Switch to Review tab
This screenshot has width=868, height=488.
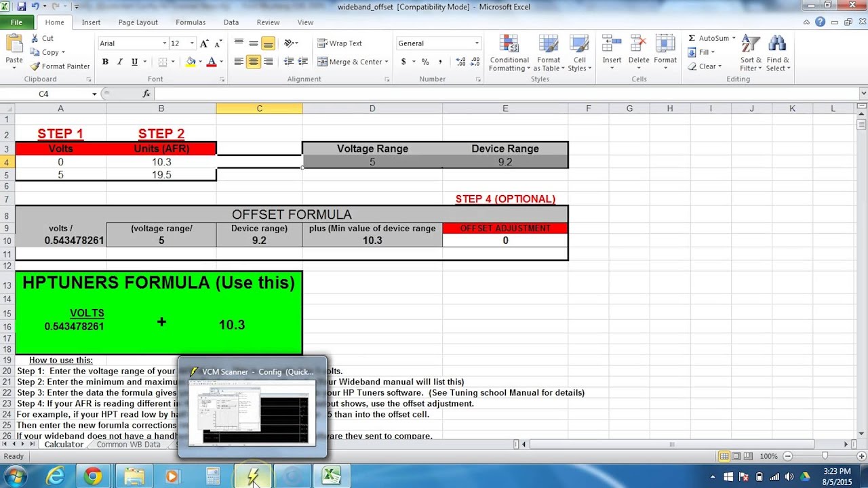(x=268, y=22)
